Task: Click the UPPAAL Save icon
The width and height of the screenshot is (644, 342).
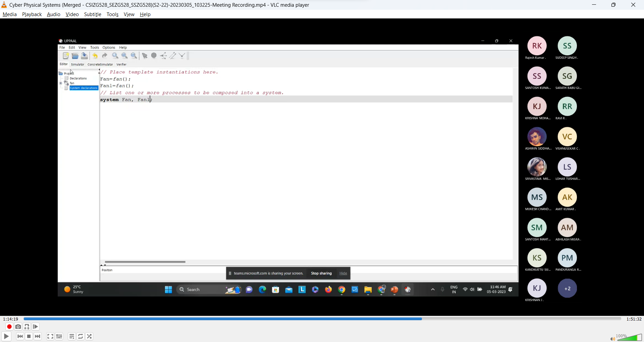Action: point(85,56)
